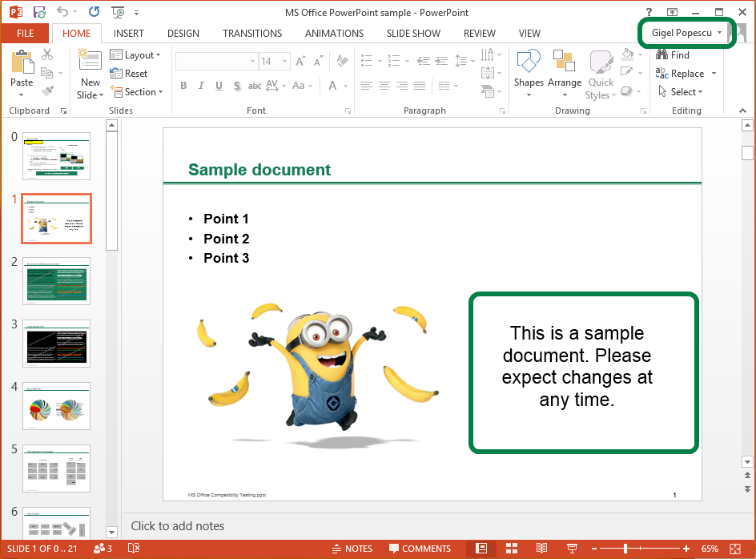Click the zoom in plus button
Viewport: 756px width, 559px height.
coord(686,549)
